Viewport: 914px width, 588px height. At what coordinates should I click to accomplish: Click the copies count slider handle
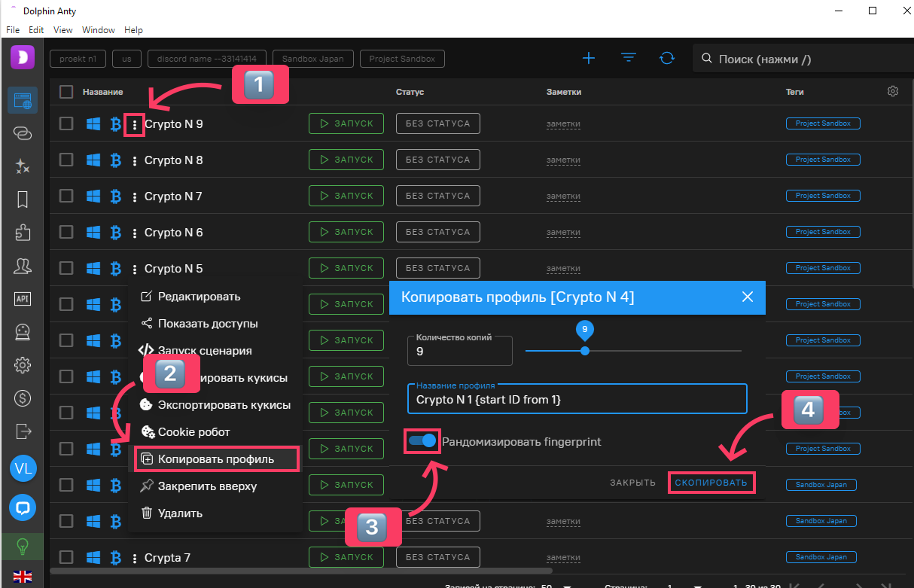pyautogui.click(x=585, y=351)
